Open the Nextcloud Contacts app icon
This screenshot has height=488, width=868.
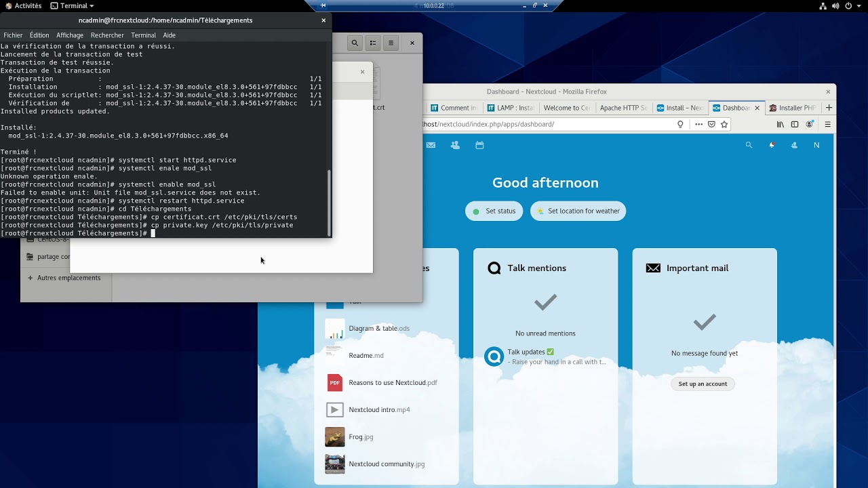click(455, 145)
